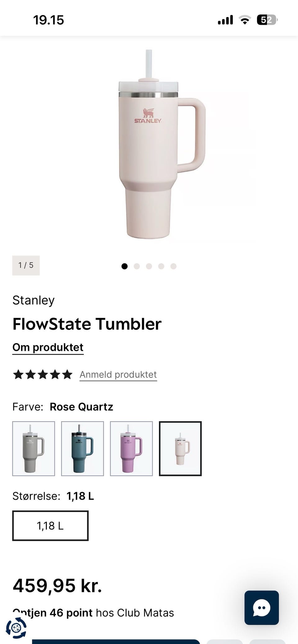
Task: Select the fifth carousel dot
Action: point(174,266)
